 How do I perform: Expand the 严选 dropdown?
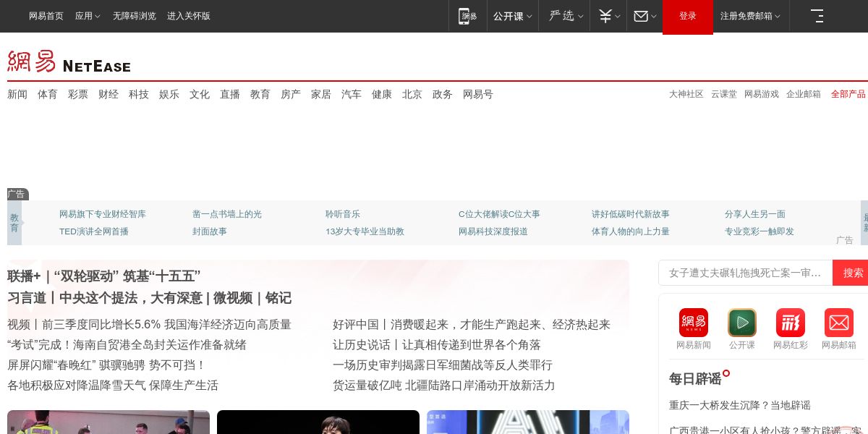tap(566, 16)
